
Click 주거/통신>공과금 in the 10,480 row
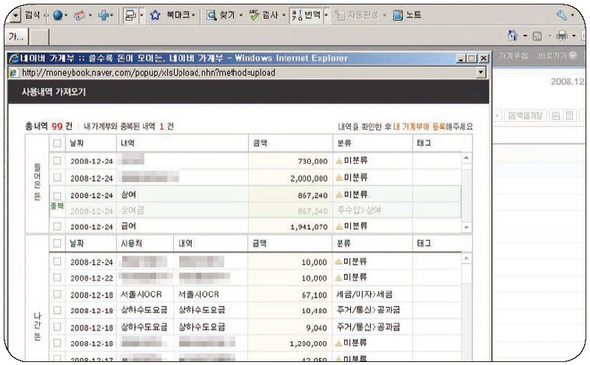[368, 310]
